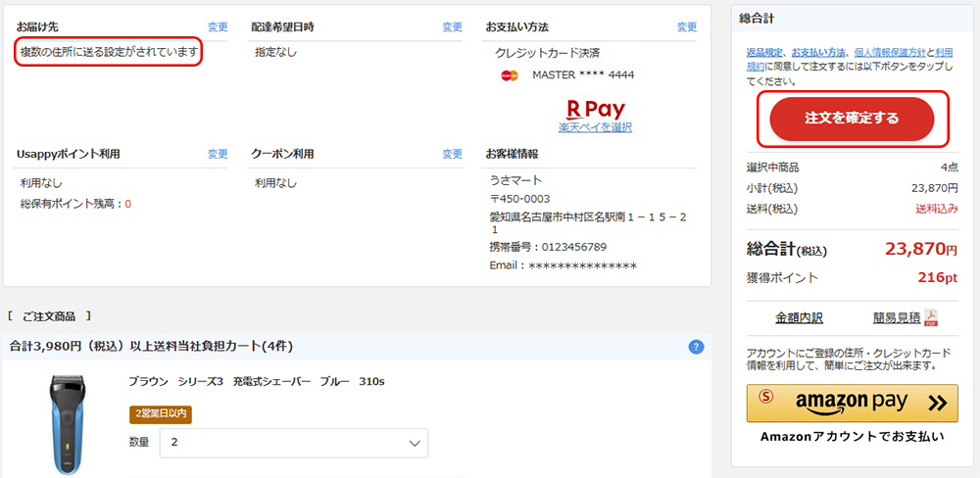Click 変更 next to 配達希望日時

click(452, 26)
